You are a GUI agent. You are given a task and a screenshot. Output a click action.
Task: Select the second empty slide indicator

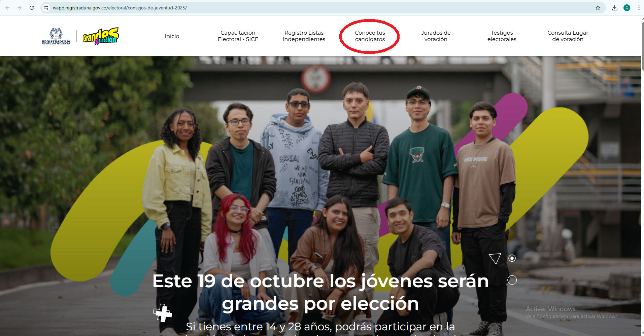512,280
